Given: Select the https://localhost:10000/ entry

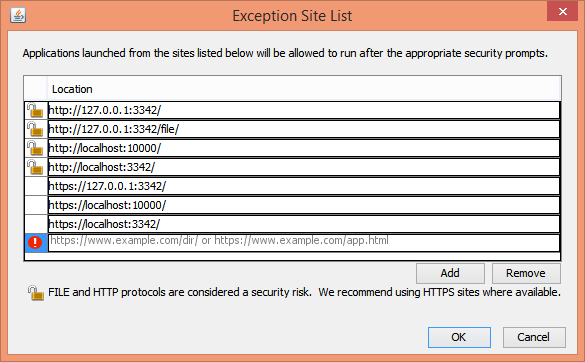Looking at the screenshot, I should tap(304, 205).
